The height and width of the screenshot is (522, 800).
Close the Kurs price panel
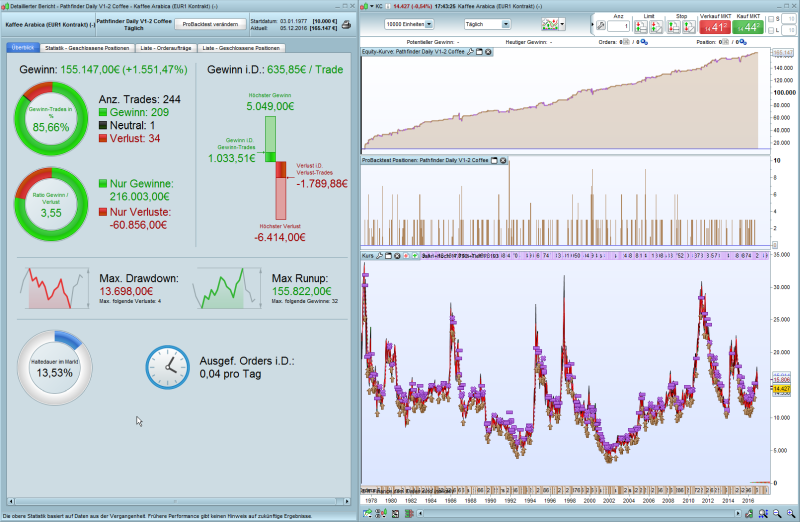pos(397,256)
